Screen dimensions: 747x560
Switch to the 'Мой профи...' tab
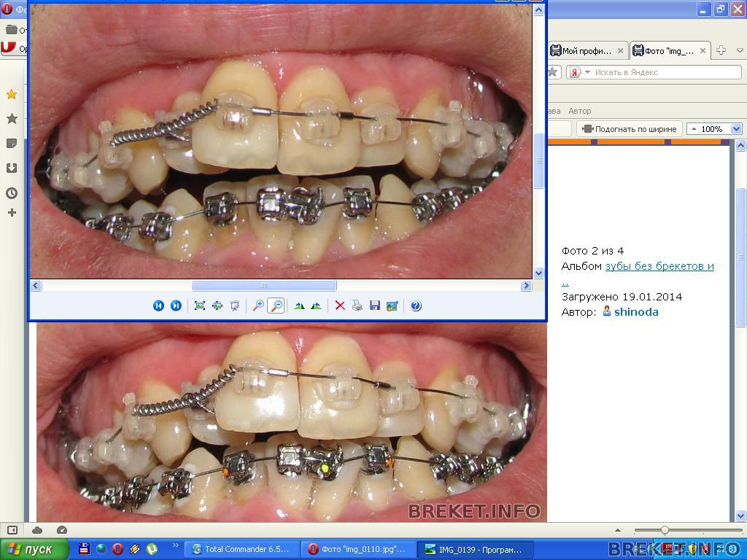click(x=586, y=51)
